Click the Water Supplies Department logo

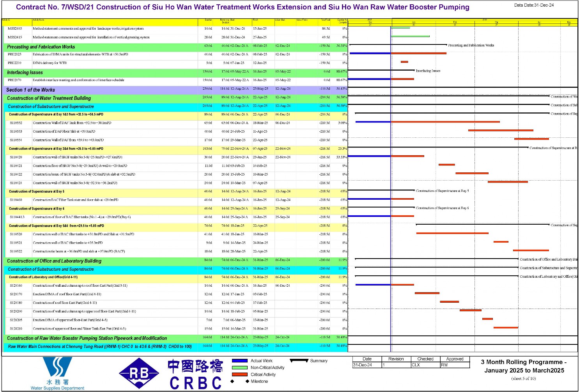[57, 373]
